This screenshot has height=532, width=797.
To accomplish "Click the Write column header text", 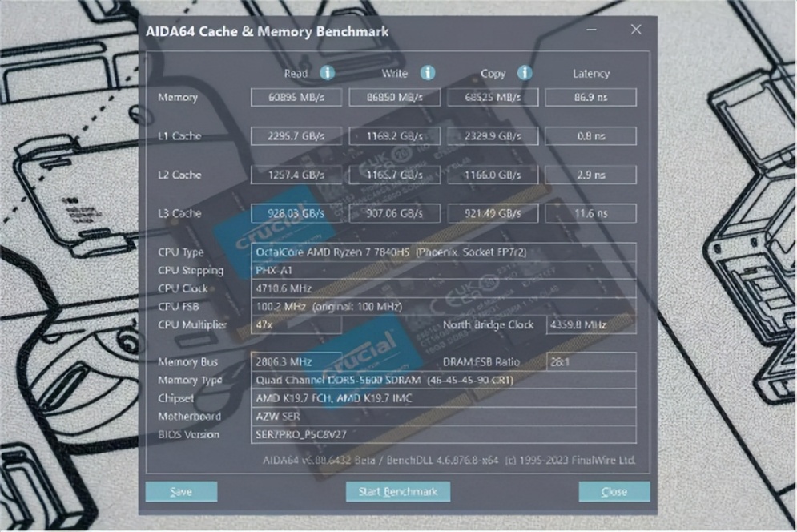I will 394,73.
